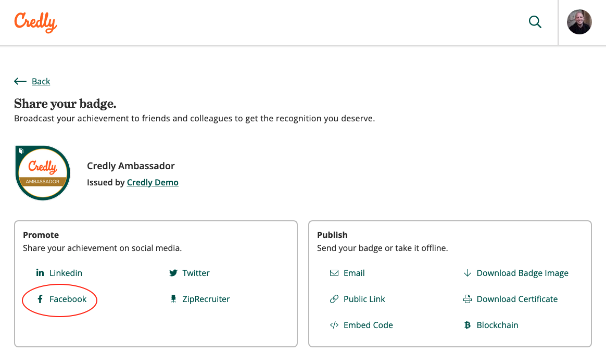Screen dimensions: 606x364
Task: Open the Credly Demo issuer link
Action: point(153,182)
